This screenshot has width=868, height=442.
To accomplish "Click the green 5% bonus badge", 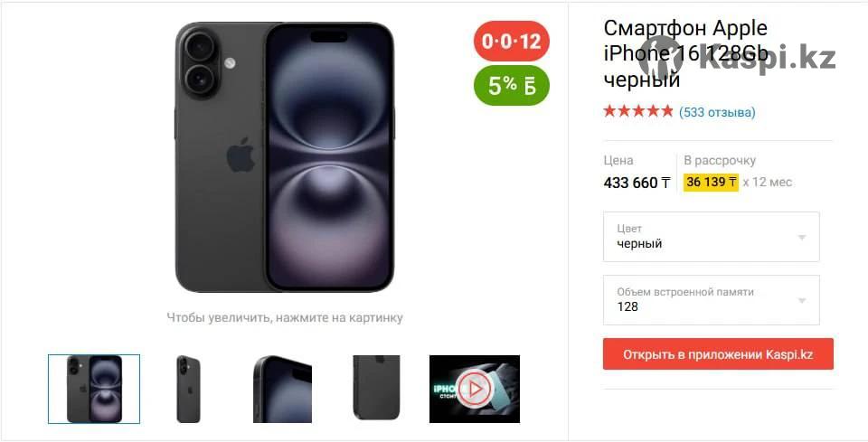I will coord(512,86).
